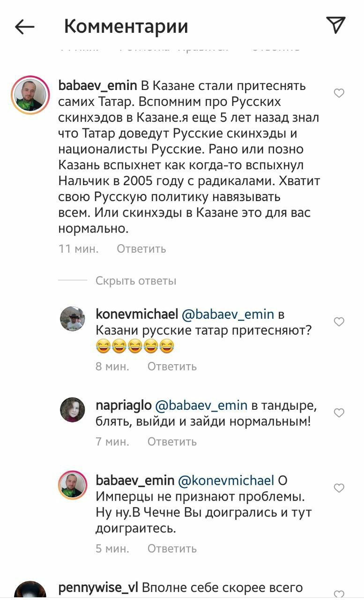Open pennywise_vl username link
This screenshot has width=364, height=600.
[x=97, y=587]
